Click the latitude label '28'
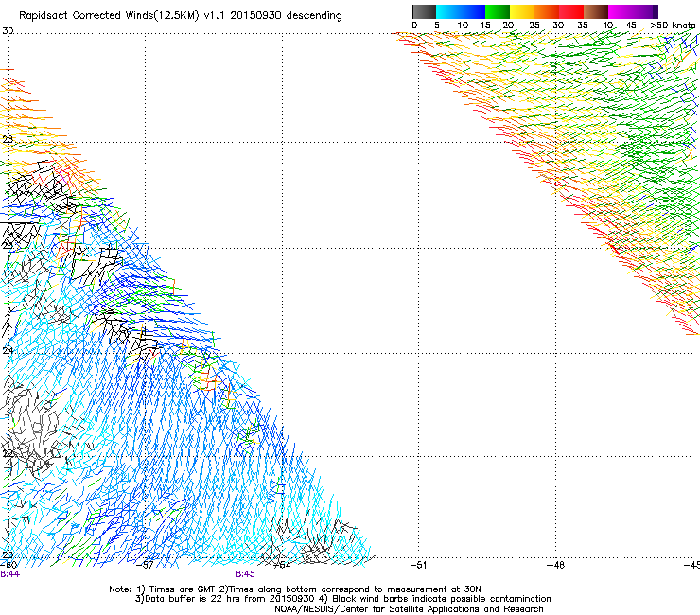 tap(8, 139)
